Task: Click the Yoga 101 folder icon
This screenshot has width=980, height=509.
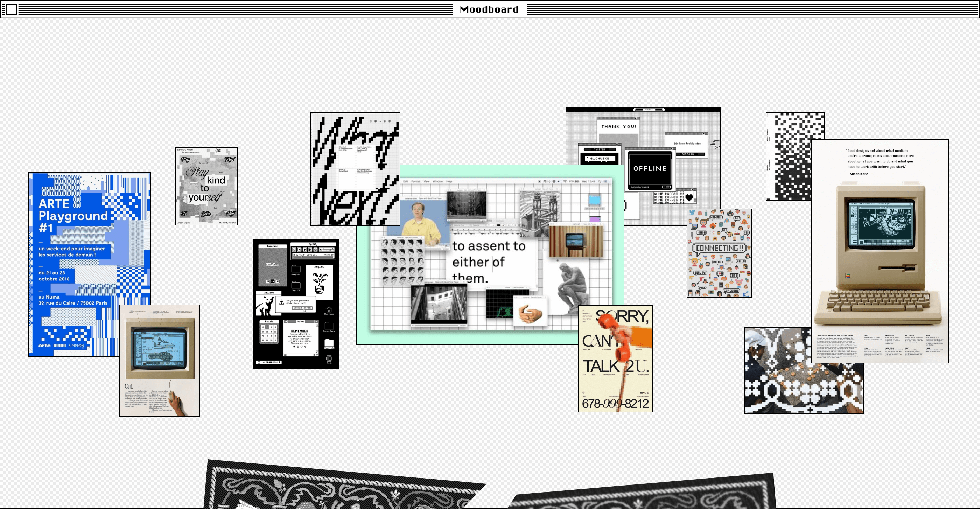Action: point(296,285)
